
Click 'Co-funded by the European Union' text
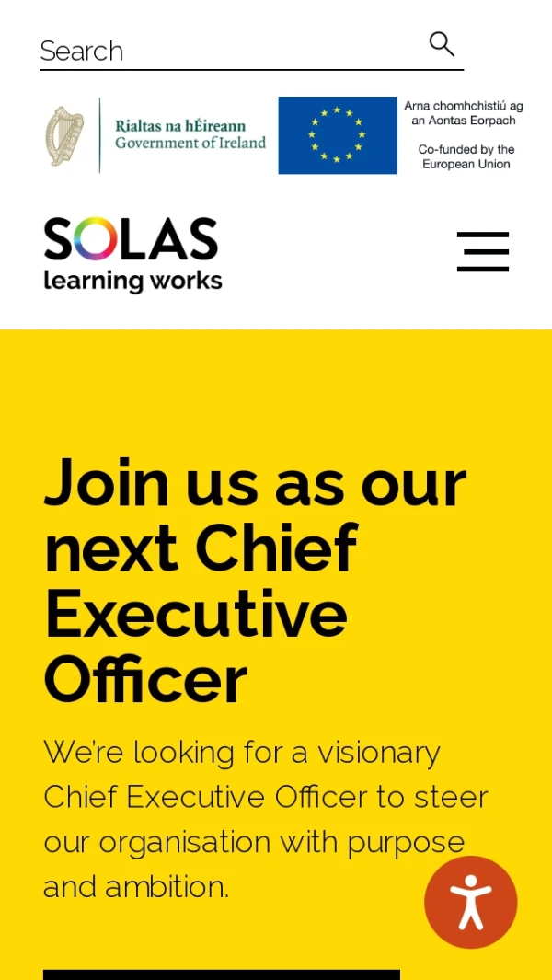(x=466, y=156)
